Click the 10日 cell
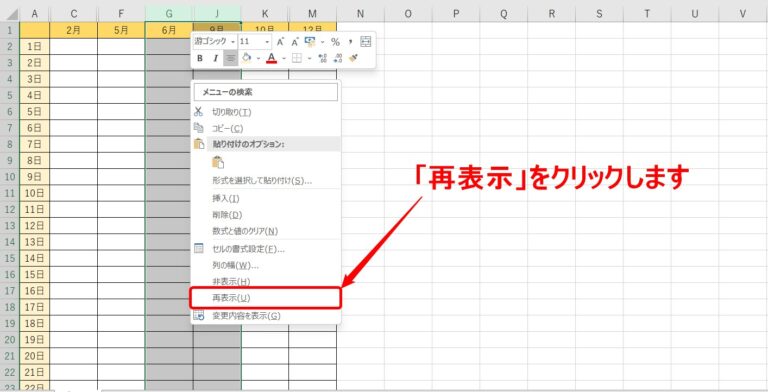Viewport: 768px width, 392px height. pos(34,193)
